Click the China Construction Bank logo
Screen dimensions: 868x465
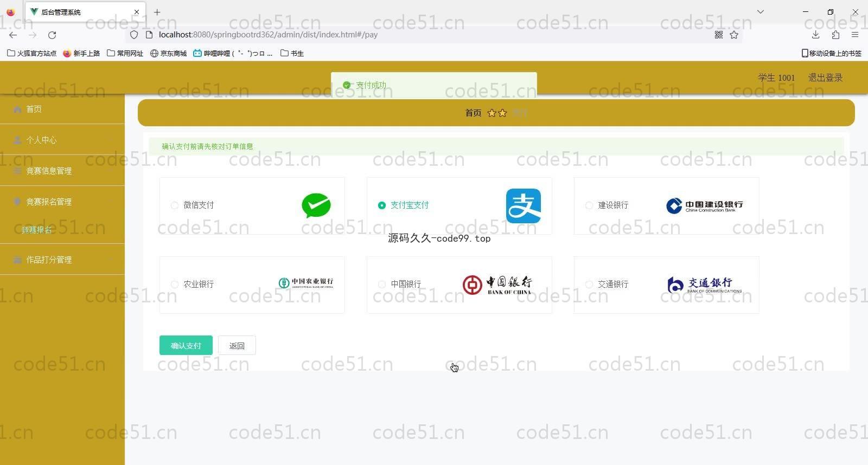(705, 206)
